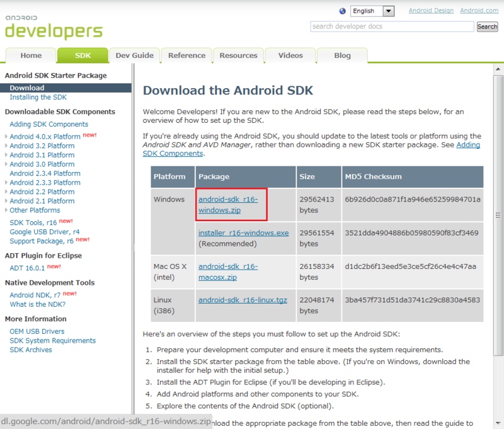Click the MD5 Checksum column header
The width and height of the screenshot is (504, 429).
(x=413, y=177)
